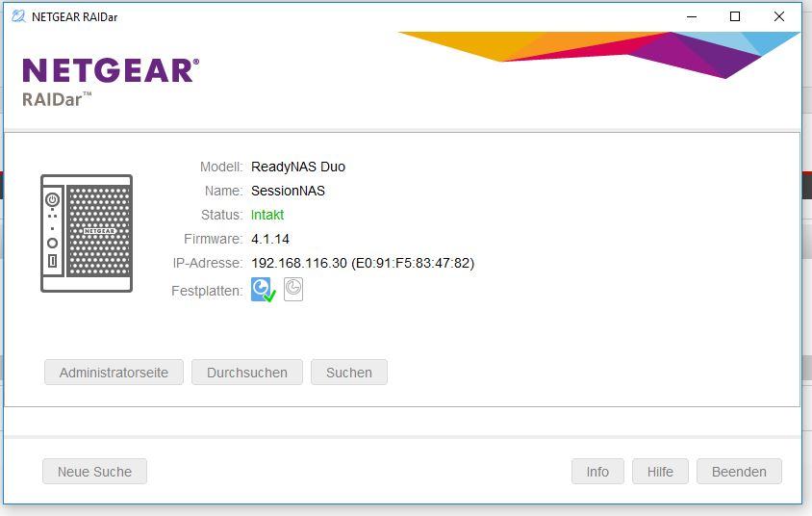
Task: Click the Festplatten label
Action: tap(207, 291)
